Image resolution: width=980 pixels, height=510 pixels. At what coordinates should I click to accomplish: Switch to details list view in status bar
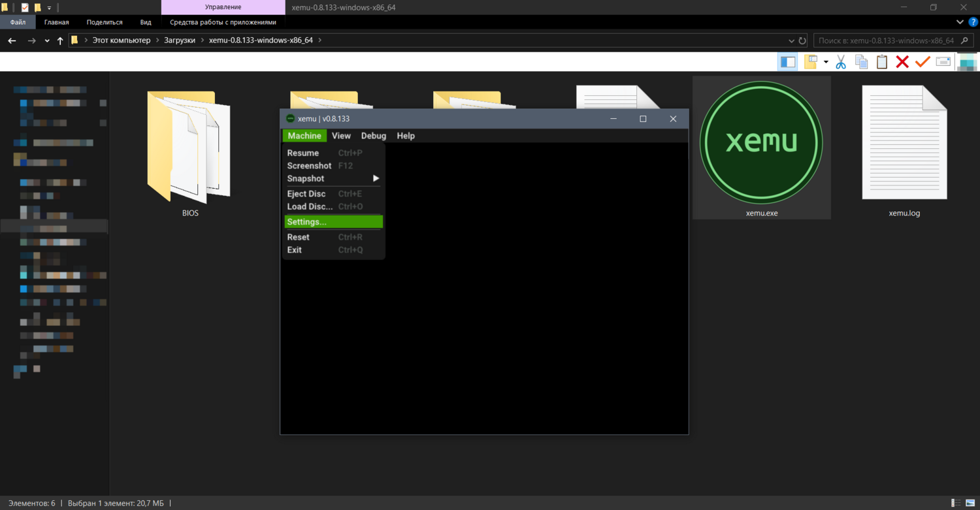point(956,503)
